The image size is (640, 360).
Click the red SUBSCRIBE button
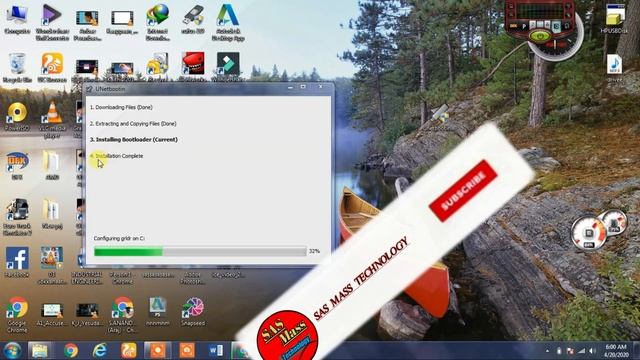coord(463,191)
